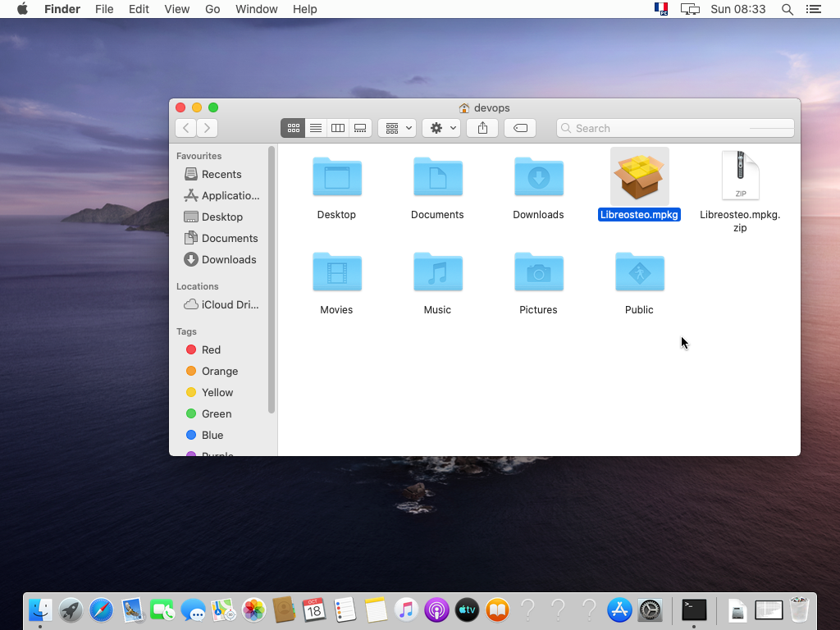Open the Documents folder in file grid

click(438, 176)
